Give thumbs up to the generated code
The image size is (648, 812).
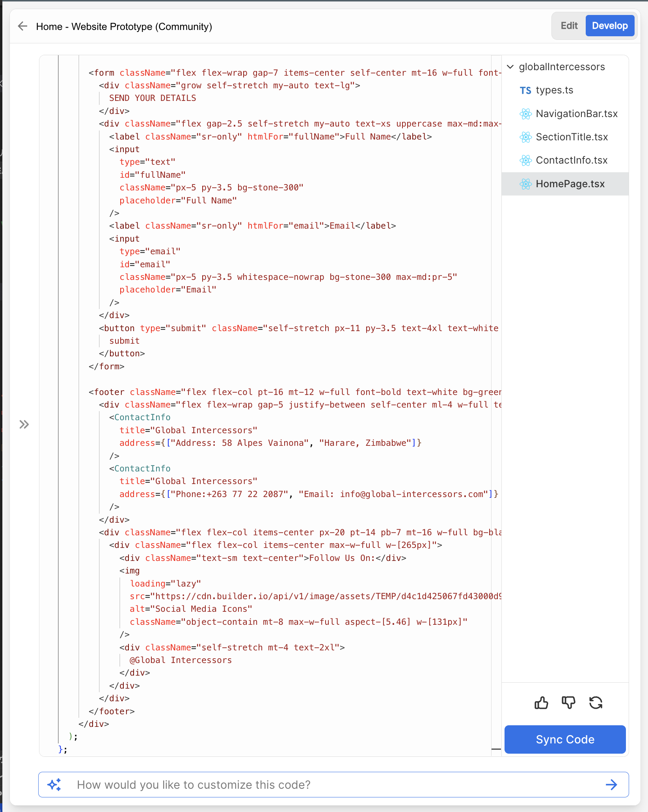pyautogui.click(x=542, y=703)
